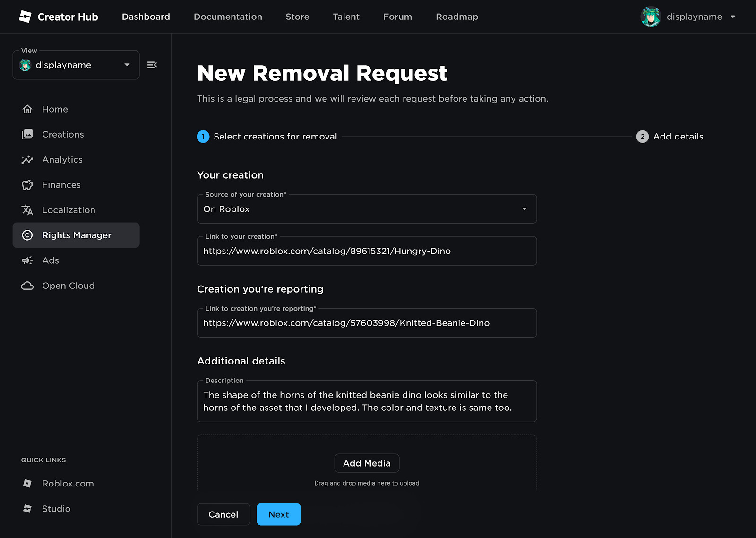Click the Link to your creation field
This screenshot has width=756, height=538.
[367, 251]
